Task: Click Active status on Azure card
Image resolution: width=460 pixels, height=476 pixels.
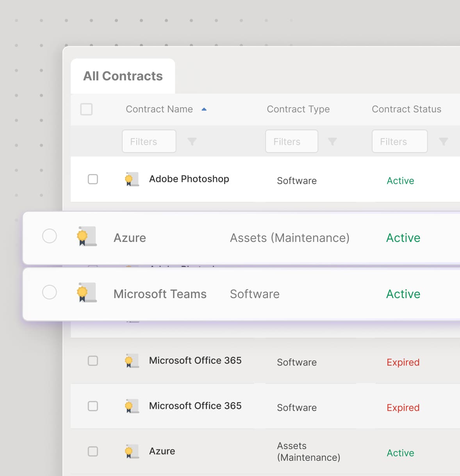Action: 403,238
